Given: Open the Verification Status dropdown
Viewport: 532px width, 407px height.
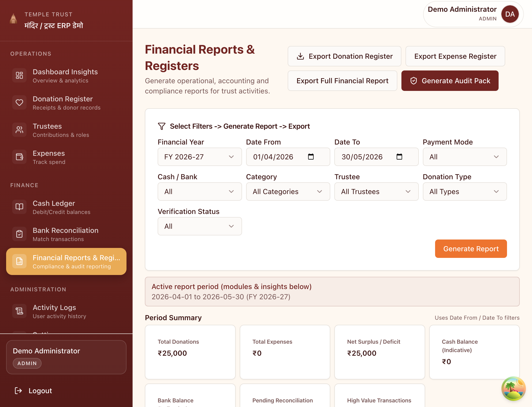Looking at the screenshot, I should pyautogui.click(x=200, y=226).
